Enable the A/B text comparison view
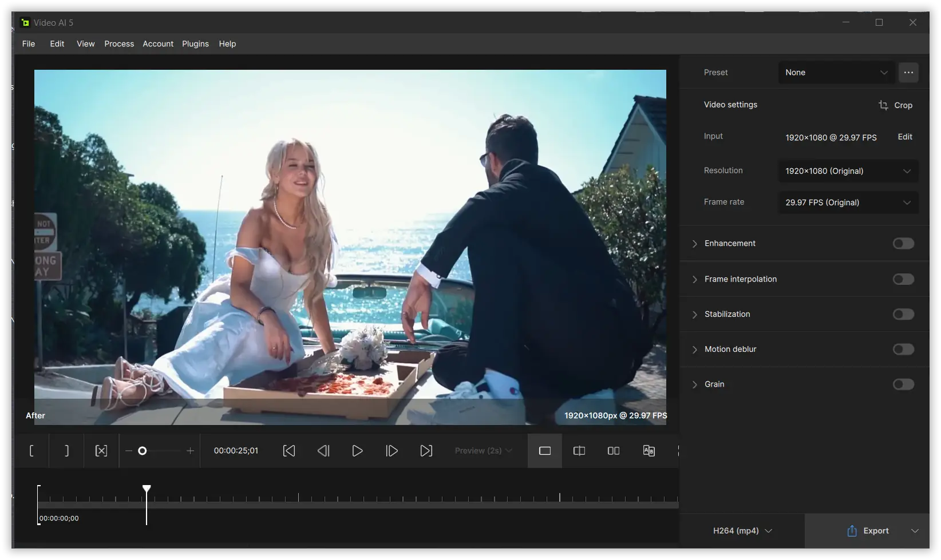This screenshot has height=560, width=941. 649,451
